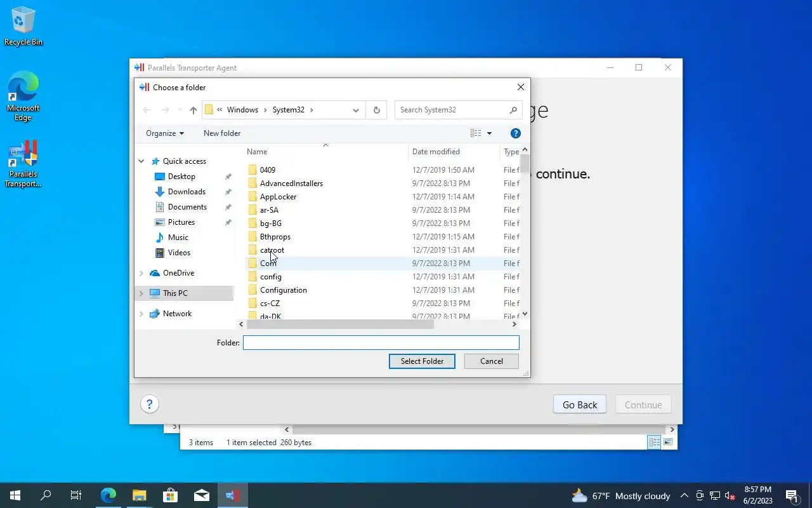Image resolution: width=812 pixels, height=508 pixels.
Task: Click the Back navigation arrow in dialog
Action: tap(147, 110)
